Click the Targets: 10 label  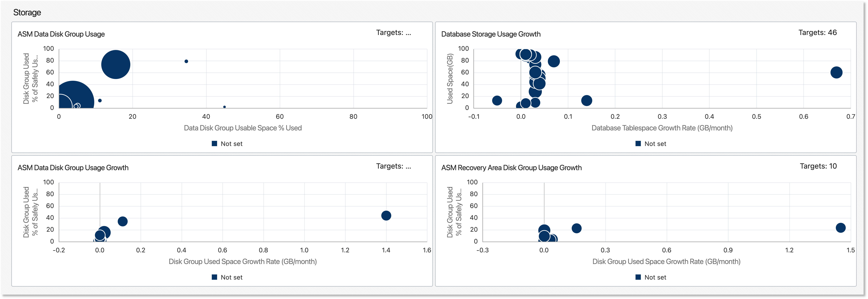(x=818, y=166)
